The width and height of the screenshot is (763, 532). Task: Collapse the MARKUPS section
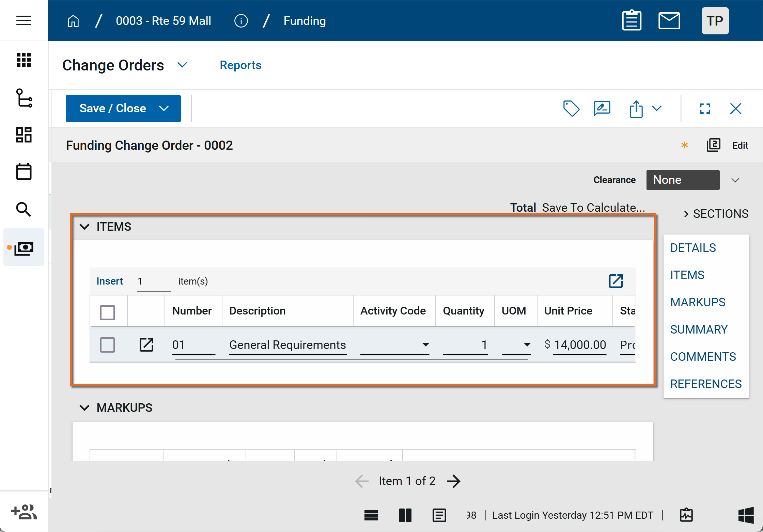click(x=84, y=407)
